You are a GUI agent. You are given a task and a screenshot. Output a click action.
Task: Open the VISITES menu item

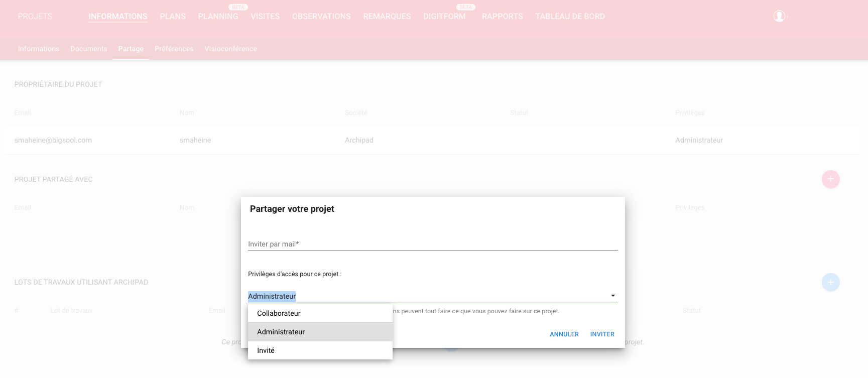coord(265,17)
